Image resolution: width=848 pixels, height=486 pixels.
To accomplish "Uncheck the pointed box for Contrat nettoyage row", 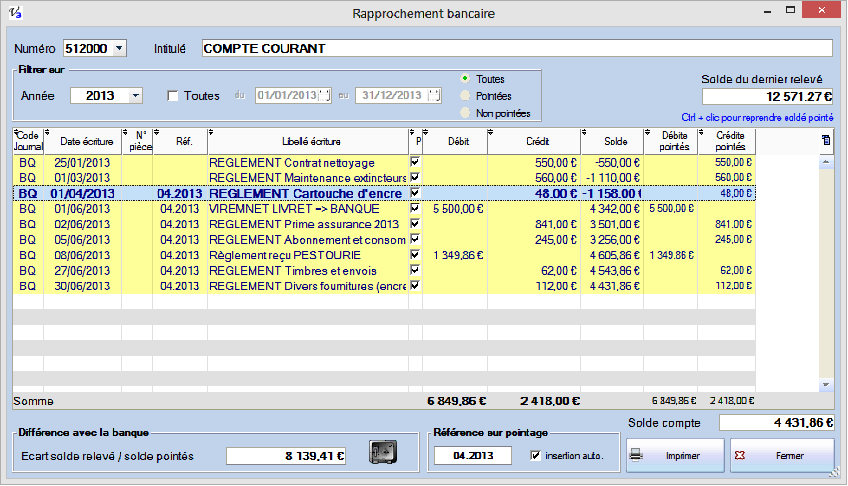I will (415, 161).
